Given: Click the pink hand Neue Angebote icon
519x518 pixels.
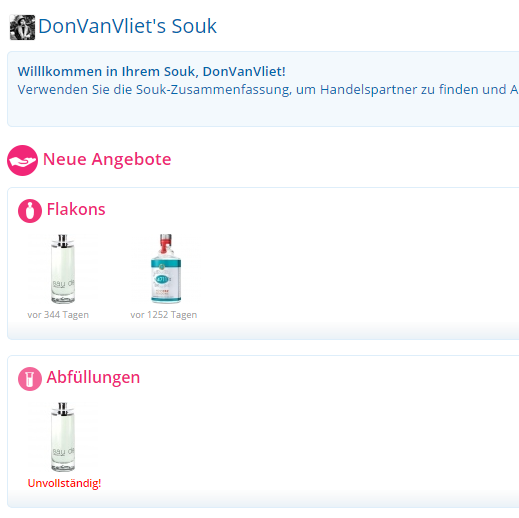Looking at the screenshot, I should pos(22,160).
